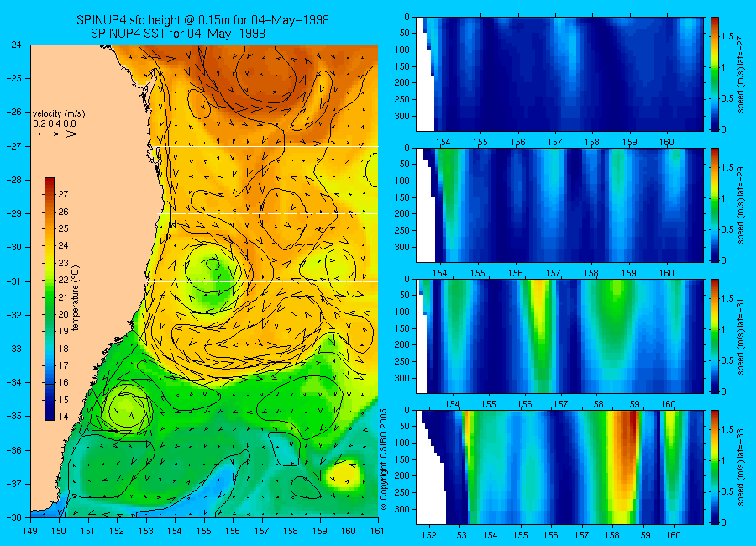Click the speed color bar for lat=-33

(715, 467)
